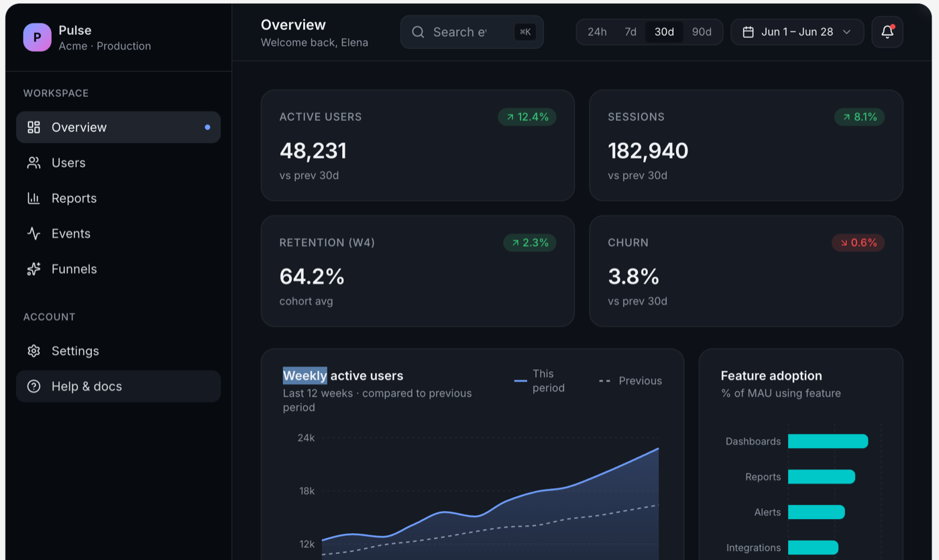Image resolution: width=939 pixels, height=560 pixels.
Task: Open notifications bell
Action: click(x=887, y=32)
